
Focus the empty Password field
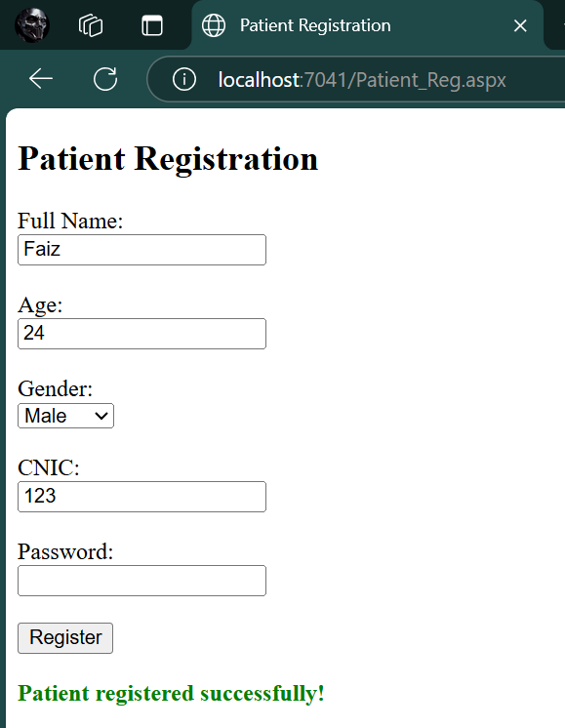coord(141,581)
